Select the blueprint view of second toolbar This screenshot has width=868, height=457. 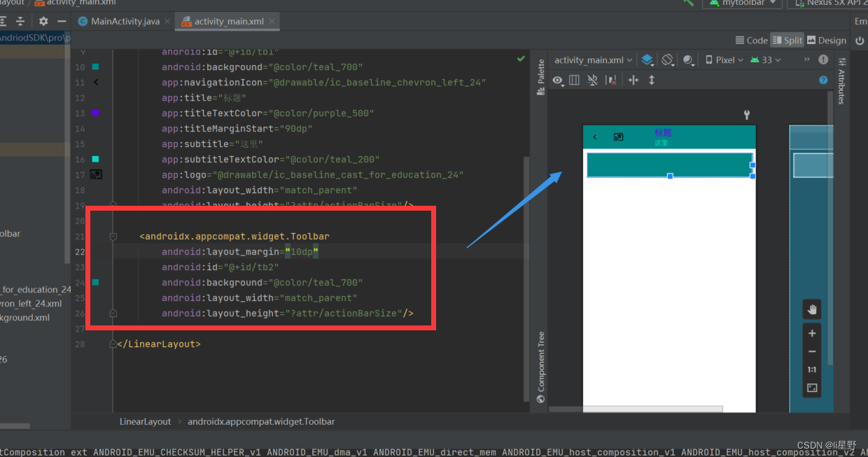813,165
